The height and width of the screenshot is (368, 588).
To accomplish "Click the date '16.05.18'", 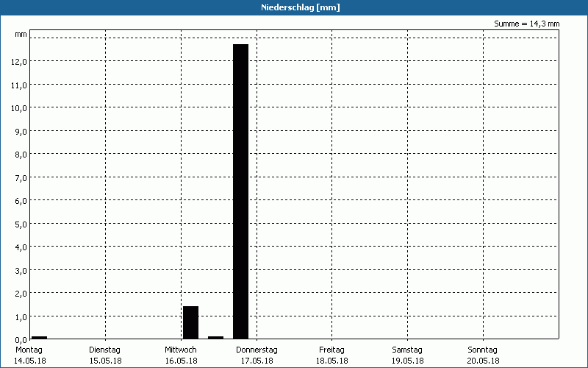I will 181,361.
